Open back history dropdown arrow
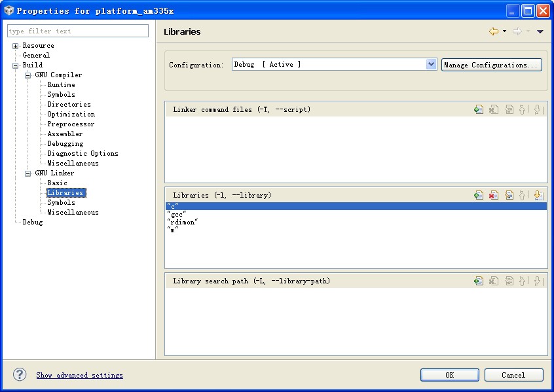This screenshot has width=554, height=392. click(504, 31)
